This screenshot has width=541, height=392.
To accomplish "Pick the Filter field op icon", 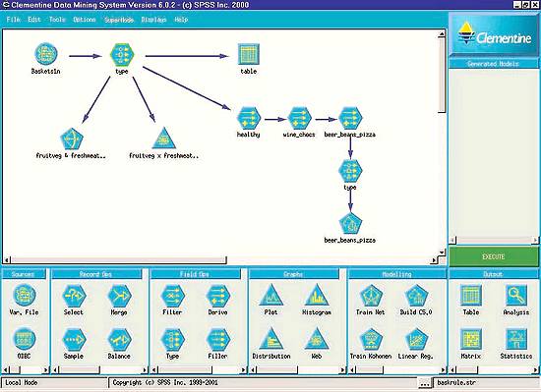I will pos(172,296).
